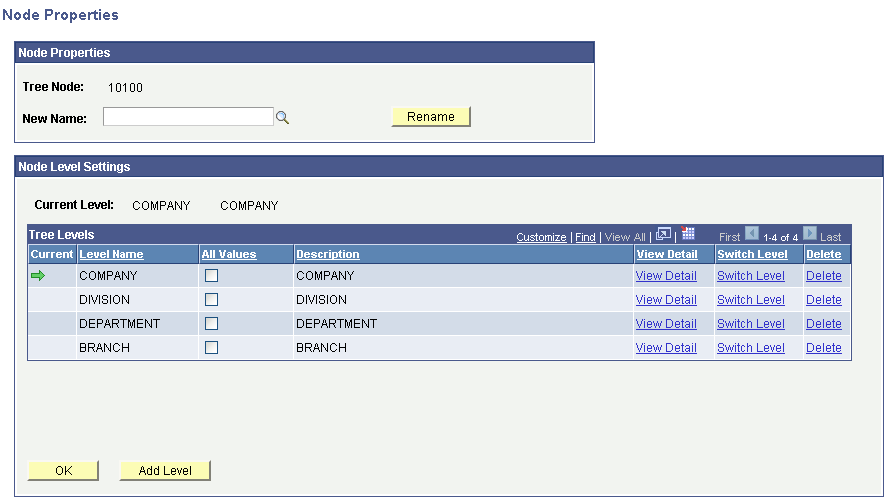Screen dimensions: 892x504
Task: Click the Add Level button
Action: (165, 470)
